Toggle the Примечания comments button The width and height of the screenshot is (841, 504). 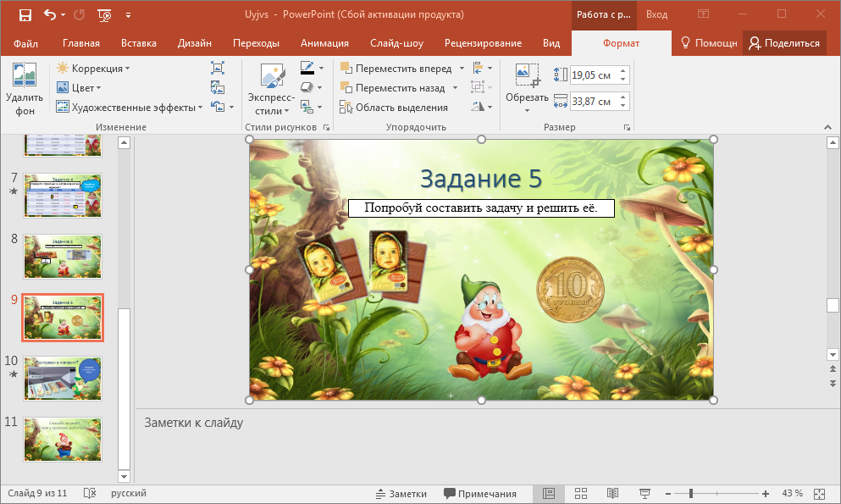click(x=480, y=494)
